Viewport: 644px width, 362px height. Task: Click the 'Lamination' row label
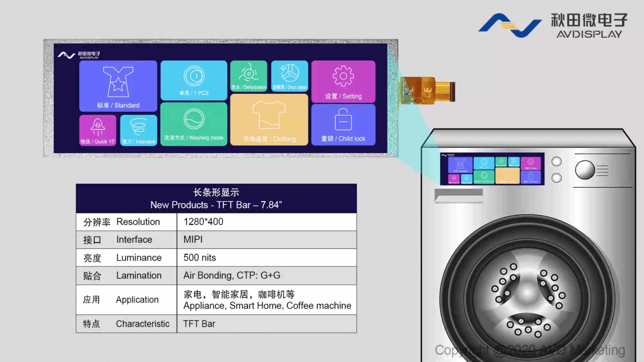[139, 275]
